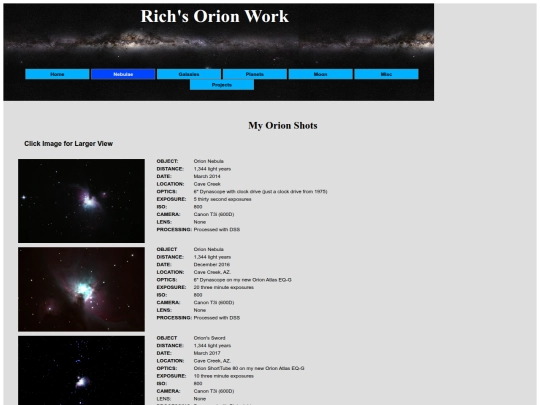Open the Planets section
The width and height of the screenshot is (540, 405).
(x=255, y=74)
